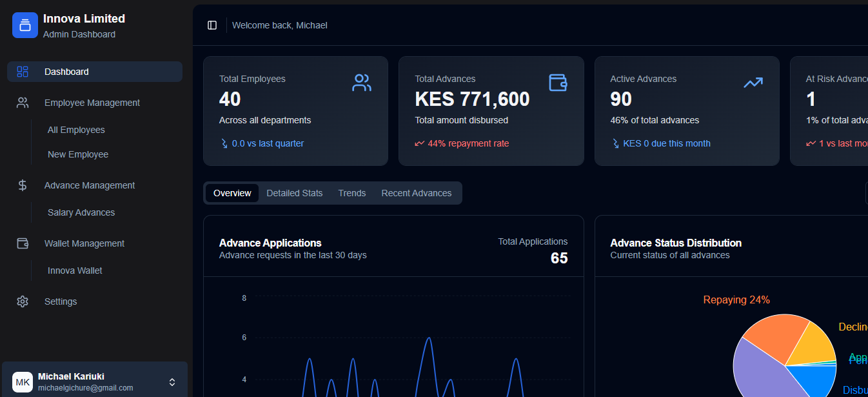Click the Advance Applications chart title
This screenshot has width=868, height=397.
tap(270, 243)
